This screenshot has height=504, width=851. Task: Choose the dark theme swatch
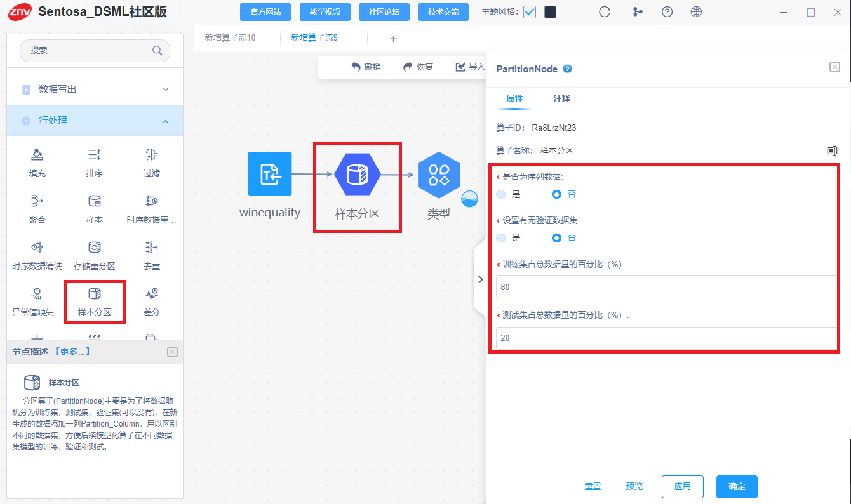[x=551, y=12]
